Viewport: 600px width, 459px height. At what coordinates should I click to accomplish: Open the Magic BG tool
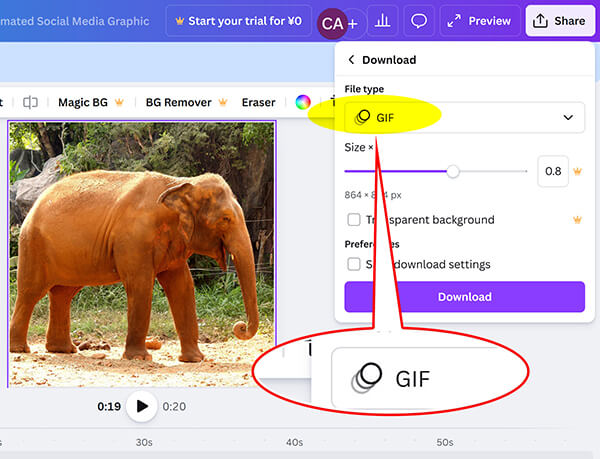pos(91,103)
